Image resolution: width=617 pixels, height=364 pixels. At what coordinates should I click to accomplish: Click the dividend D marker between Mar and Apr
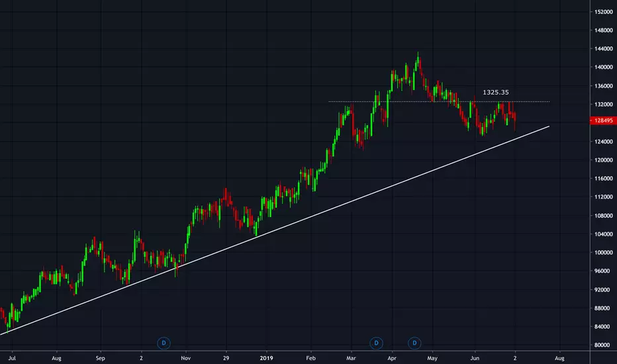tap(376, 343)
